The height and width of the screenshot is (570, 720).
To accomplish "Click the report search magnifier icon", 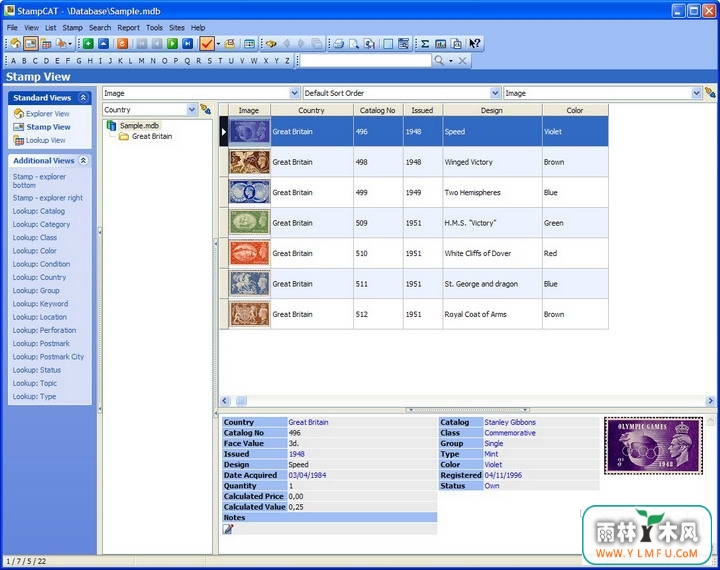I will point(369,44).
